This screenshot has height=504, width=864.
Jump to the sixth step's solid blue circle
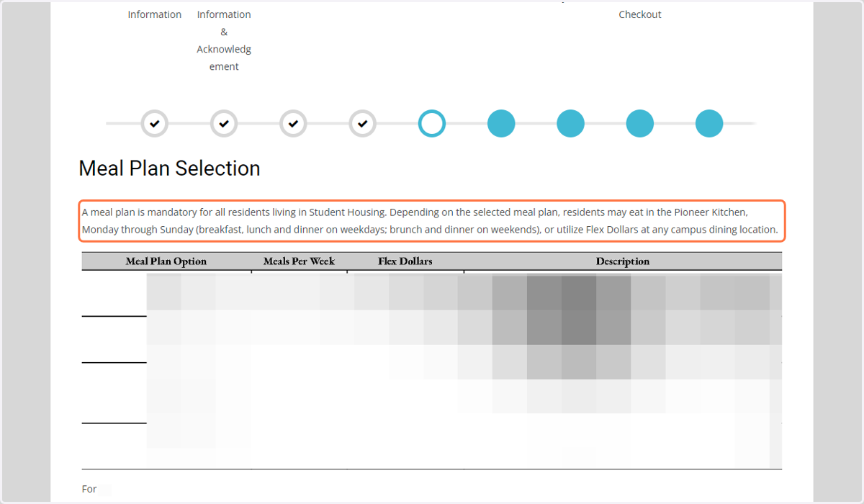point(501,124)
